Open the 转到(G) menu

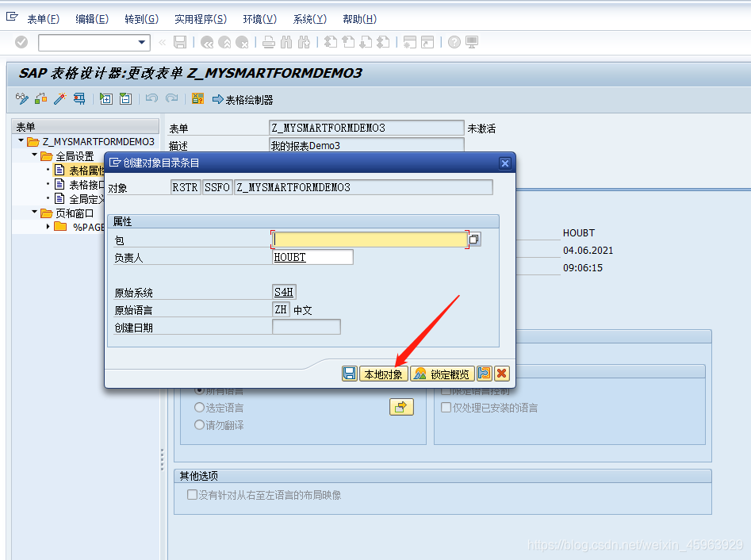click(x=141, y=19)
